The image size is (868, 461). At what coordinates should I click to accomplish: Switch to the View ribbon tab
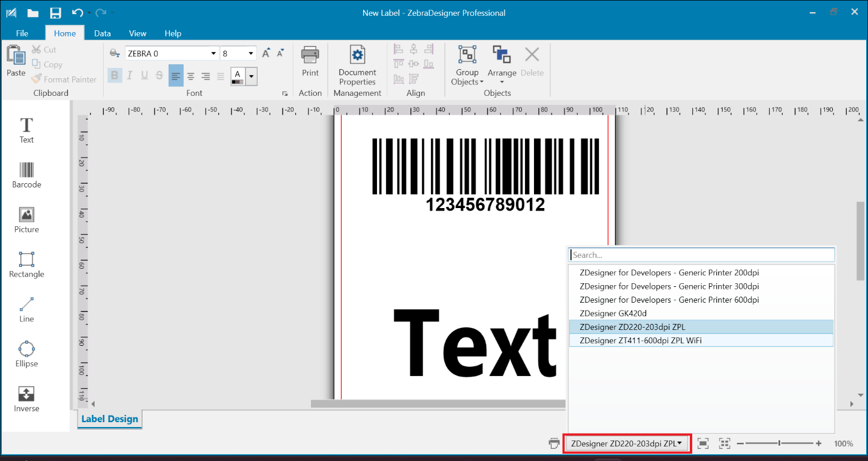[x=138, y=33]
